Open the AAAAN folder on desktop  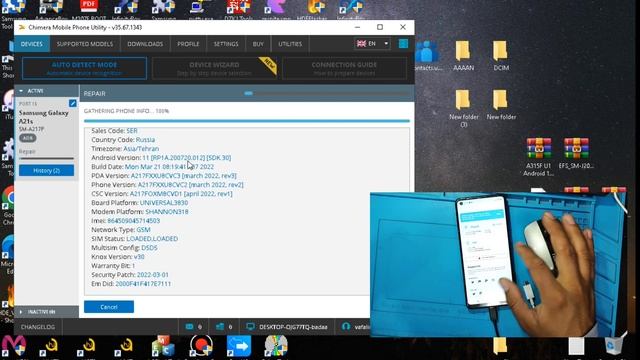pos(463,56)
